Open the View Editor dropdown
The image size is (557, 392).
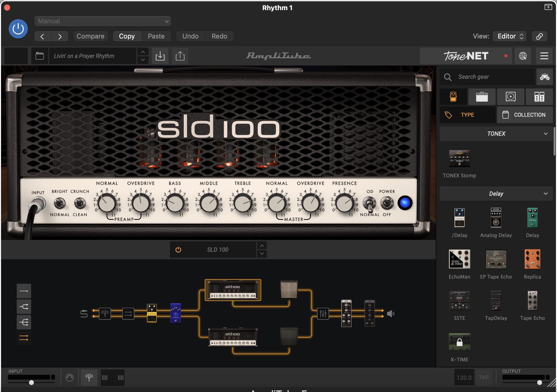pos(510,36)
